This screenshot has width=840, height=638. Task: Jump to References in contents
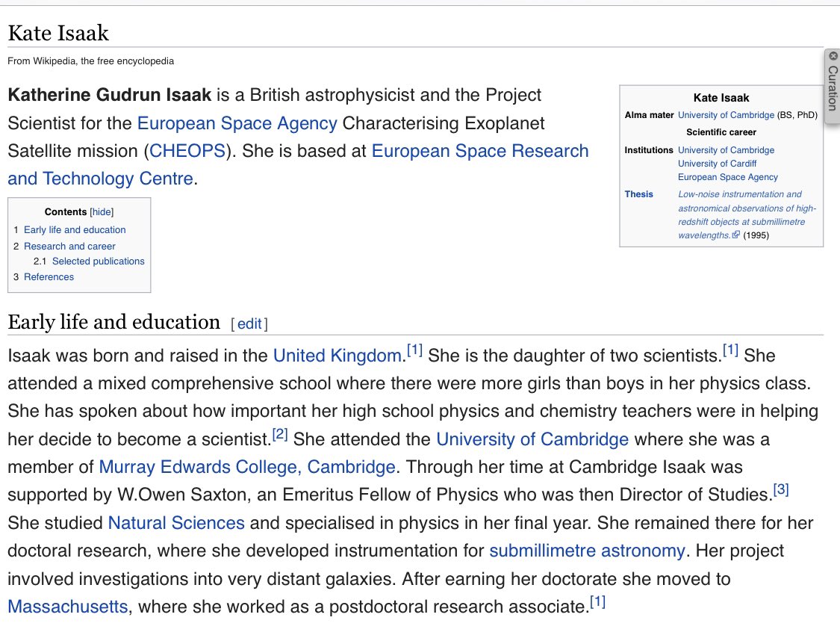(49, 276)
